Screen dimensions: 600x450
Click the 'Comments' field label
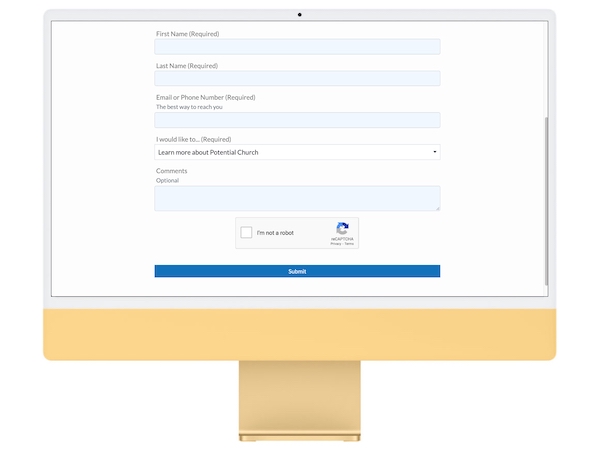(x=171, y=171)
